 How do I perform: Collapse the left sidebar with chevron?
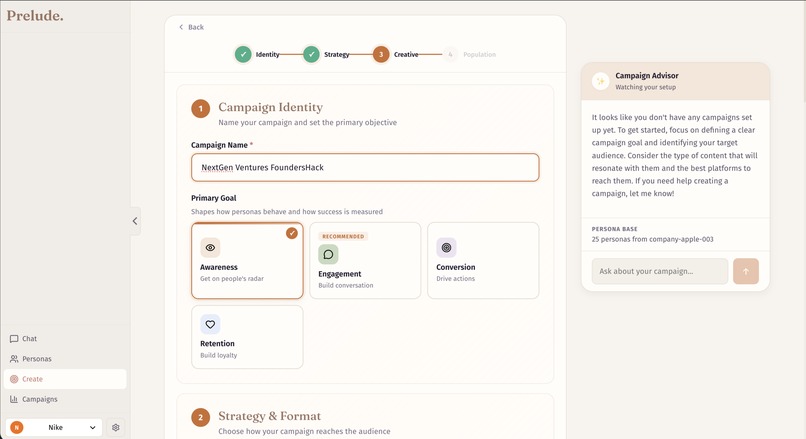click(135, 221)
